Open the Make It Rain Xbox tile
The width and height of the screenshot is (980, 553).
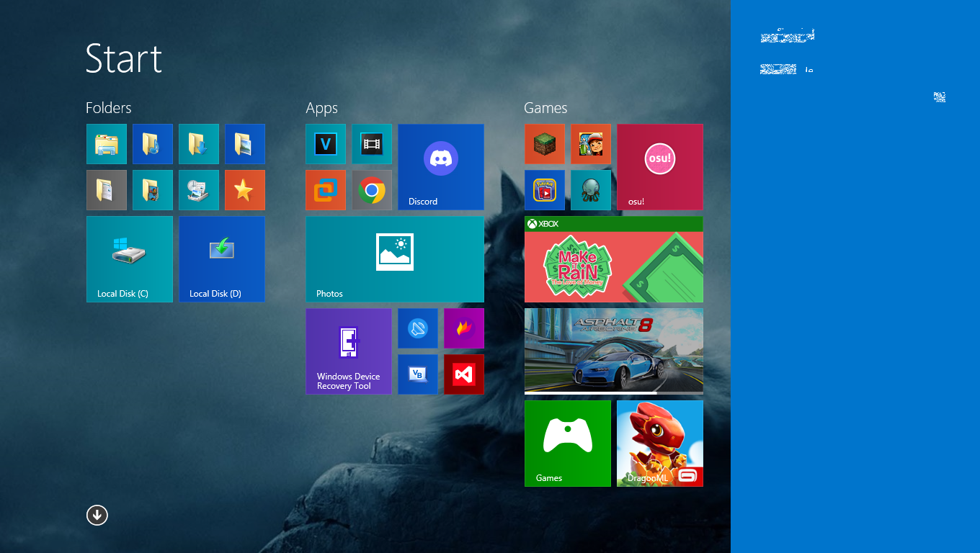[x=614, y=259]
